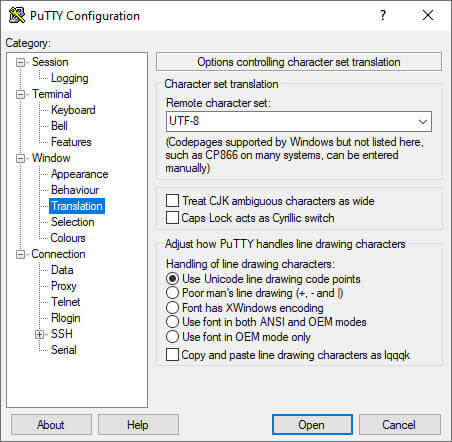Click the Open button
The height and width of the screenshot is (442, 452).
click(x=312, y=425)
